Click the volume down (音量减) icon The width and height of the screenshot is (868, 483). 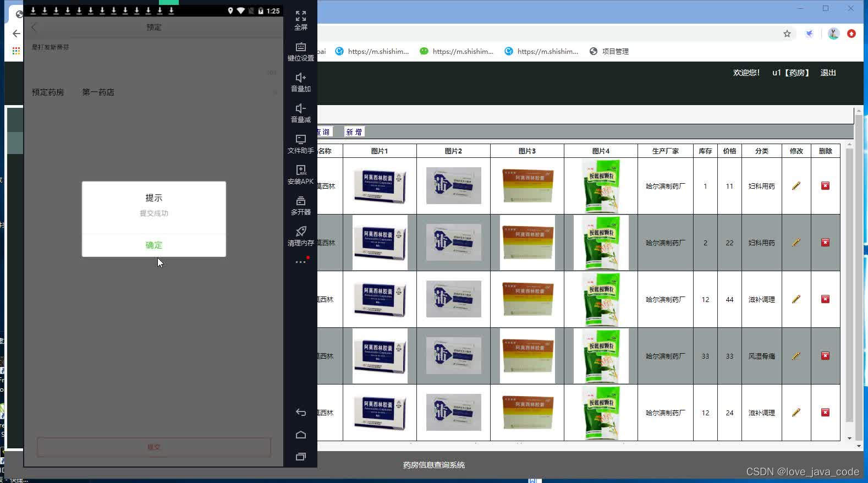pos(300,109)
